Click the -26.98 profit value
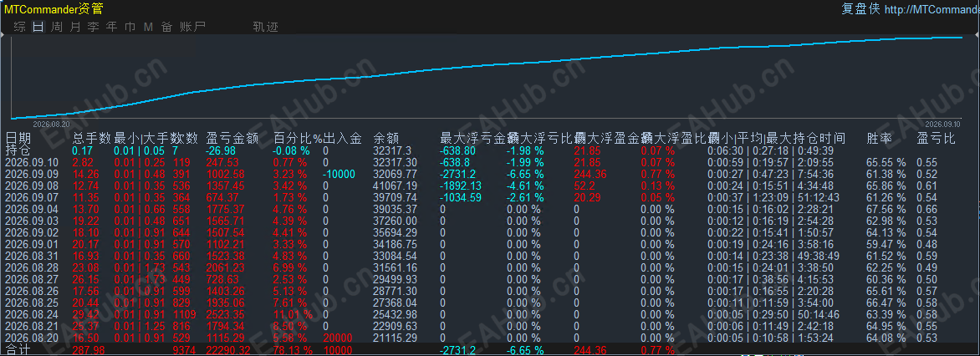The height and width of the screenshot is (356, 980). pyautogui.click(x=222, y=150)
